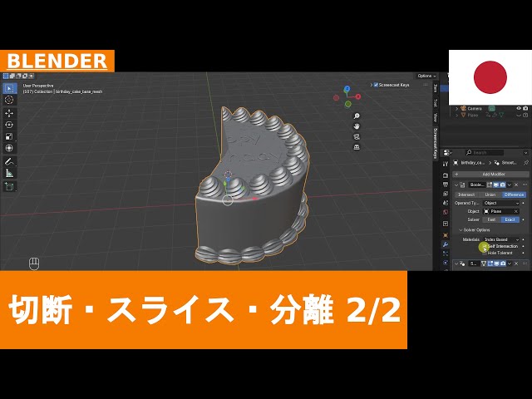The height and width of the screenshot is (399, 532).
Task: Toggle Plane visibility eye in outliner
Action: tap(519, 116)
